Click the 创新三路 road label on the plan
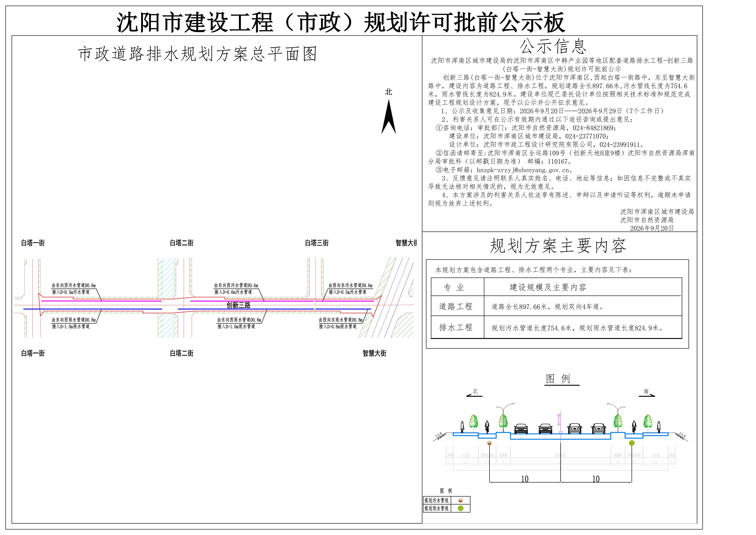Viewport: 756px width, 535px height. click(238, 305)
